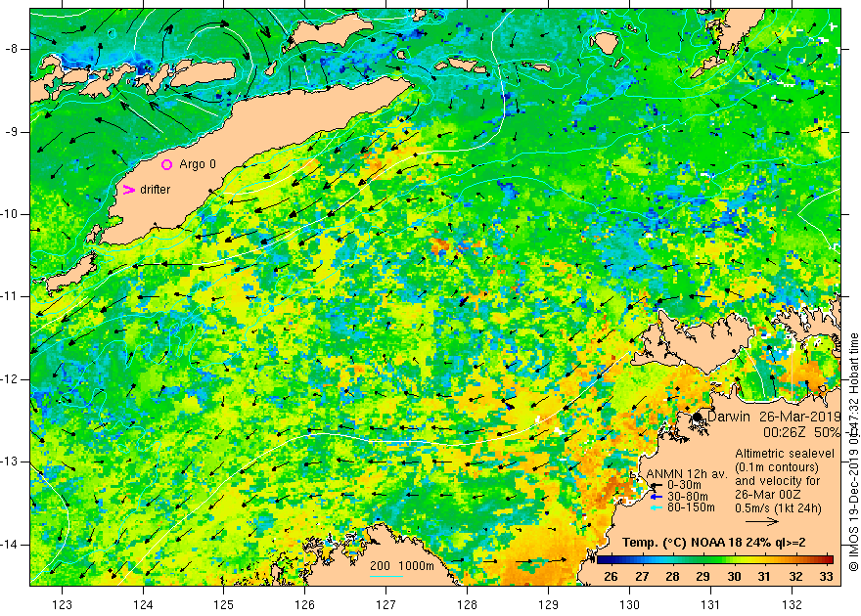Click latitude axis label -10

pos(11,214)
